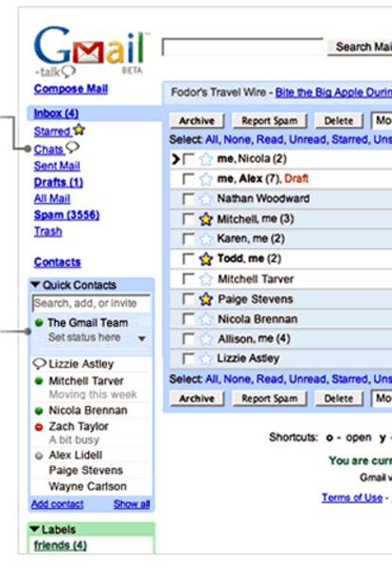Click green status dot of The Gmail Team
Screen dimensions: 392x571
(39, 323)
